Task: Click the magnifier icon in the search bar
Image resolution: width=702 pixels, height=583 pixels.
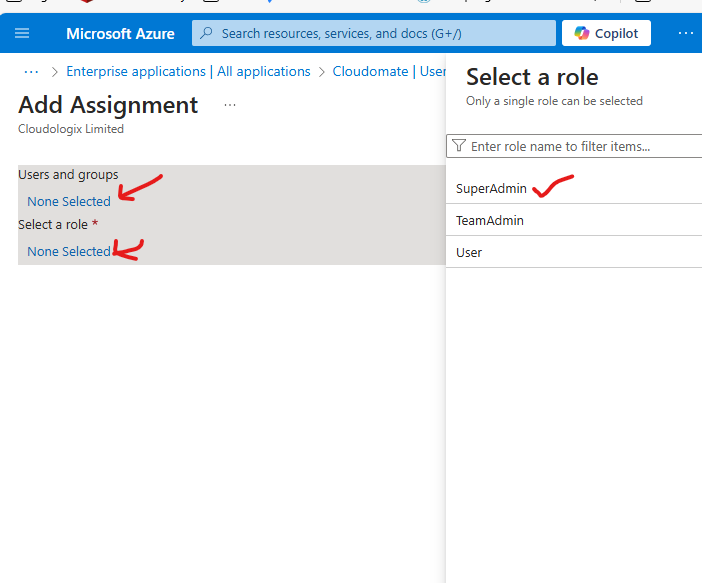Action: click(x=206, y=33)
